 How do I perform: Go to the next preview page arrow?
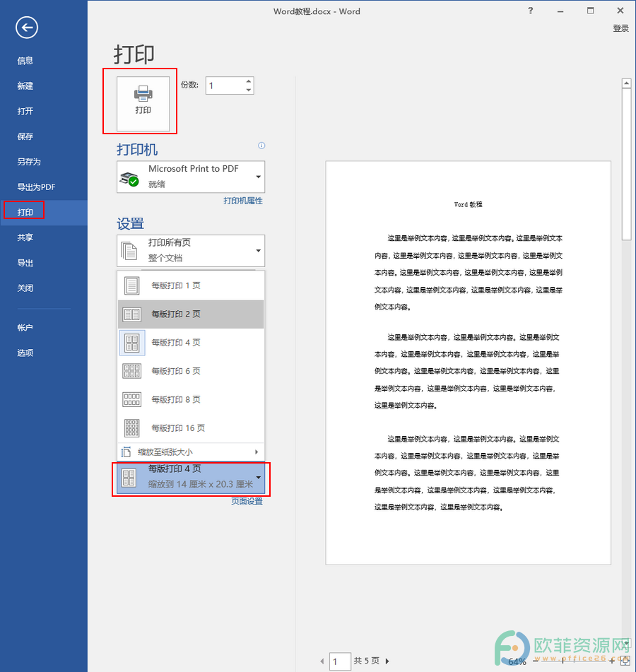point(387,661)
